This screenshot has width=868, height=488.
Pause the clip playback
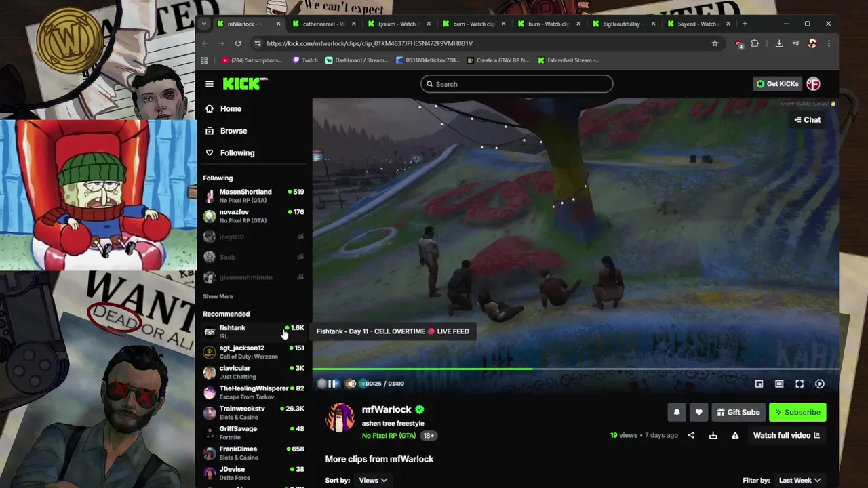click(333, 384)
